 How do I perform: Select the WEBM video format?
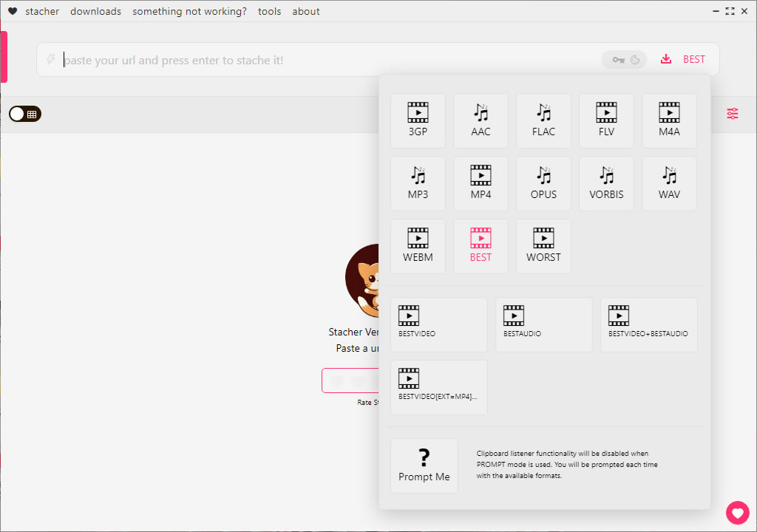coord(418,246)
